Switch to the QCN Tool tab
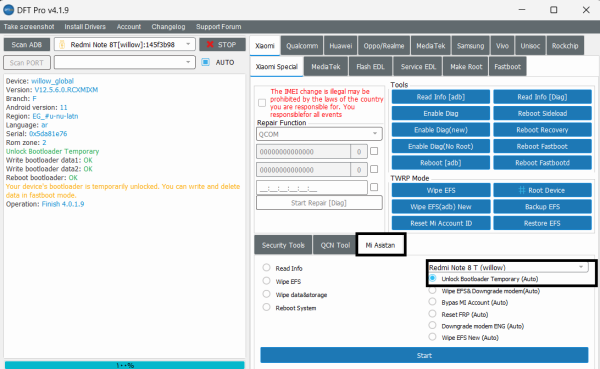This screenshot has height=369, width=600. [x=335, y=245]
